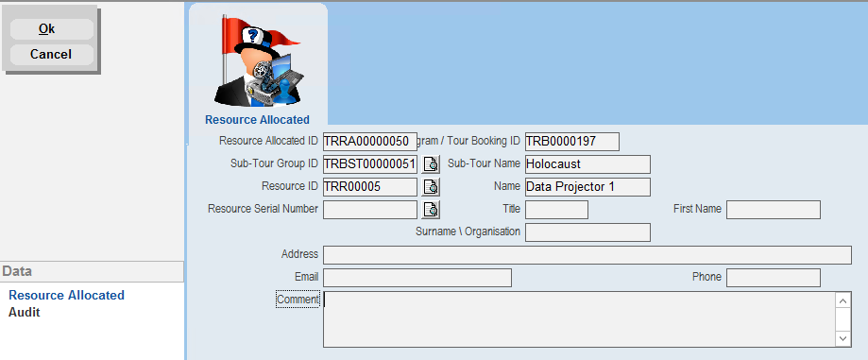Click the Phone label
Image resolution: width=868 pixels, height=360 pixels.
706,276
